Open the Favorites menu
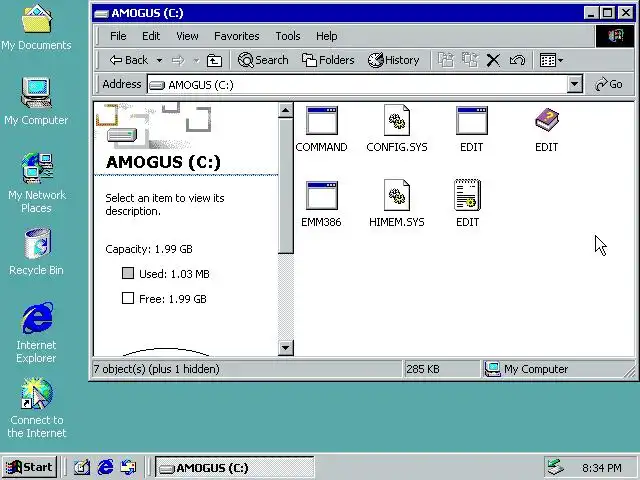Viewport: 640px width, 480px height. click(x=237, y=36)
